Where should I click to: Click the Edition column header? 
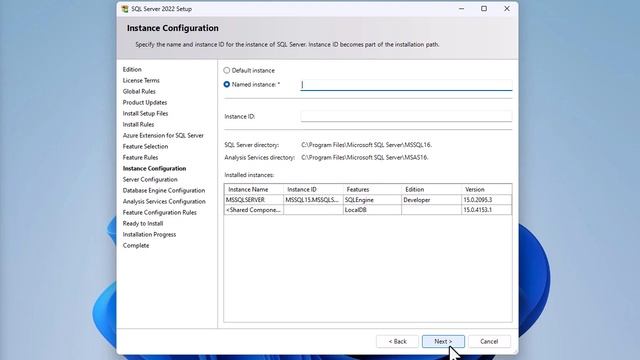(x=431, y=189)
